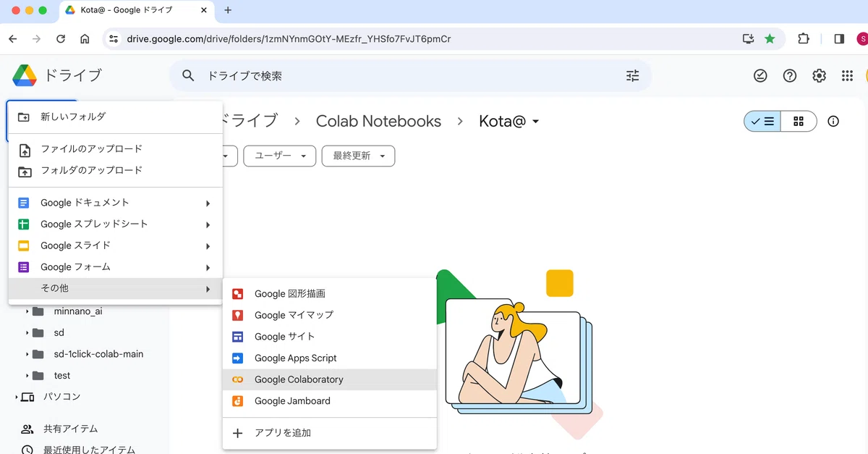The width and height of the screenshot is (868, 454).
Task: Select フォルダのアップロード menu item
Action: 115,170
